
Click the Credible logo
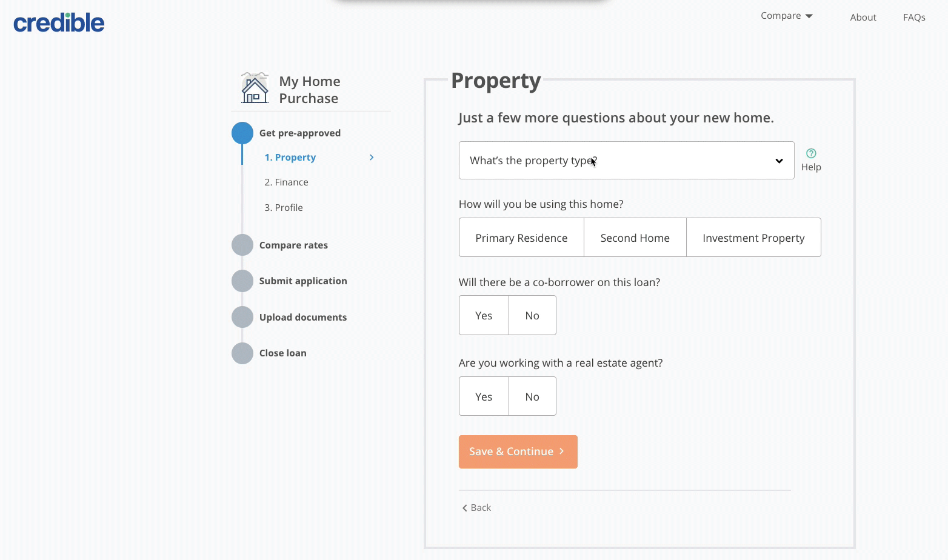tap(59, 23)
